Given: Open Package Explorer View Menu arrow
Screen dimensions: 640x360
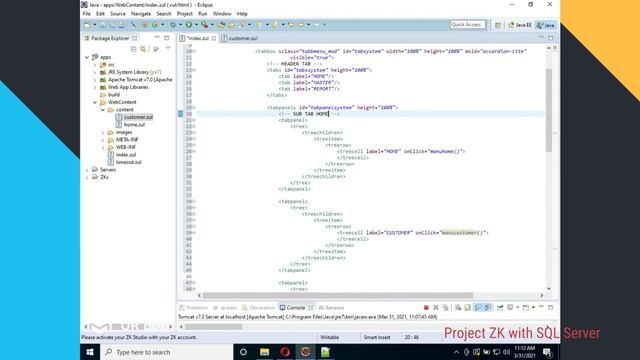Looking at the screenshot, I should (x=168, y=49).
